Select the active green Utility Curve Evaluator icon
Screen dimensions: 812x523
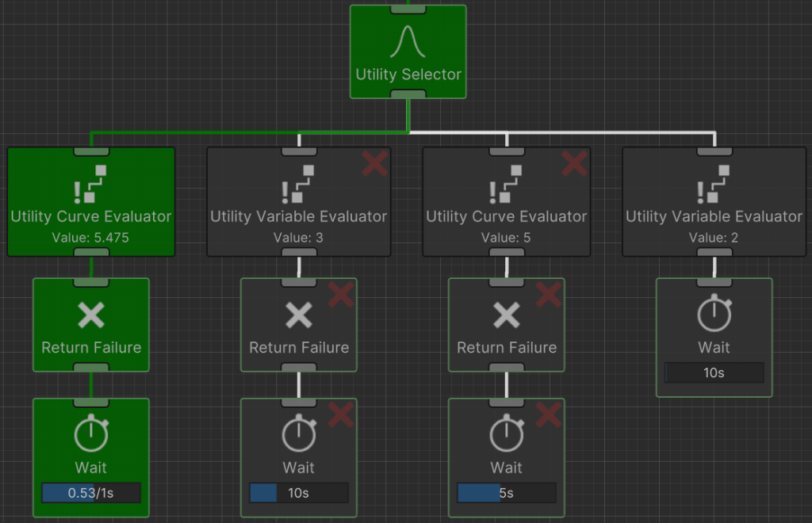[91, 185]
